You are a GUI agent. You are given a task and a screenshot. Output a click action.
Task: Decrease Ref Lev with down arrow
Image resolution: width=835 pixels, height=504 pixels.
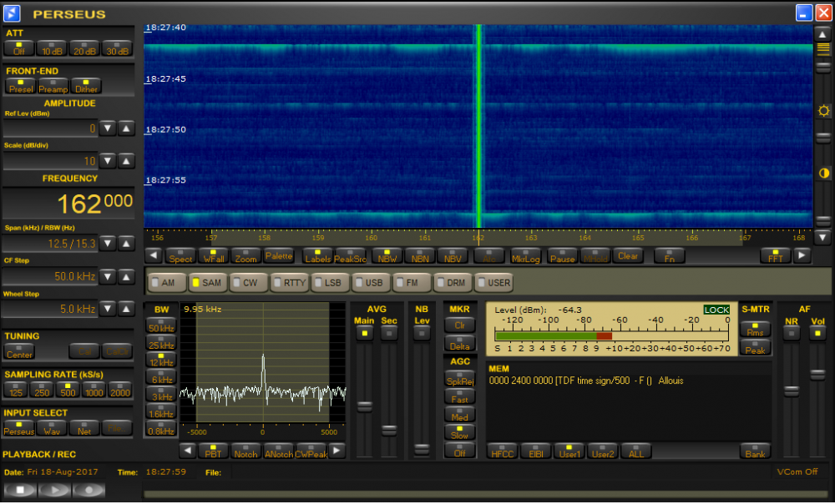point(108,129)
